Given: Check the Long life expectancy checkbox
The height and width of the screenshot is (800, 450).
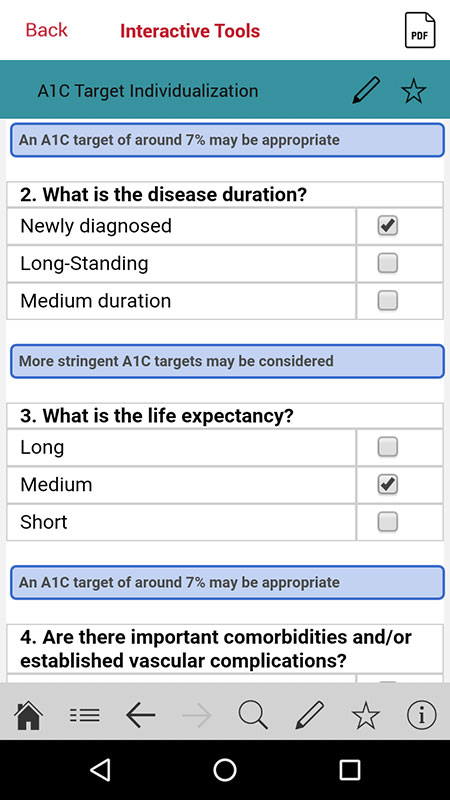Looking at the screenshot, I should pyautogui.click(x=388, y=447).
